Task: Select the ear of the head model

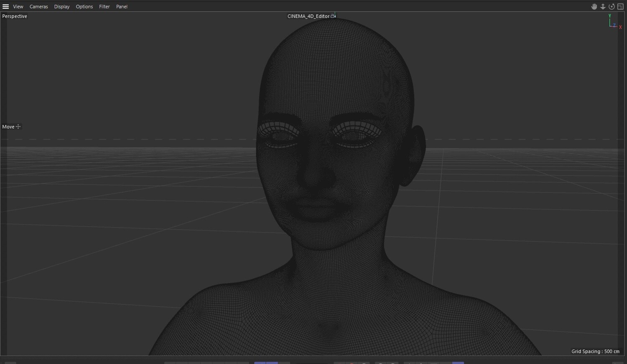Action: pyautogui.click(x=413, y=155)
